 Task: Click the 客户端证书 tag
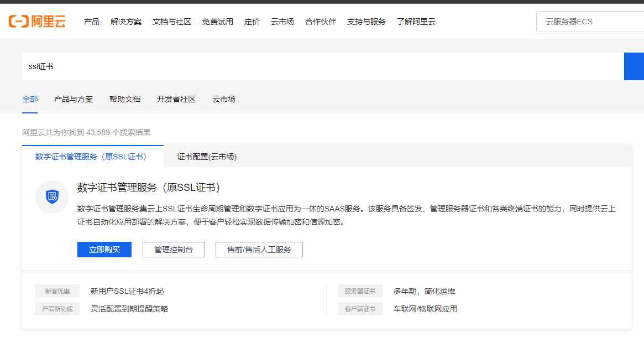[360, 309]
